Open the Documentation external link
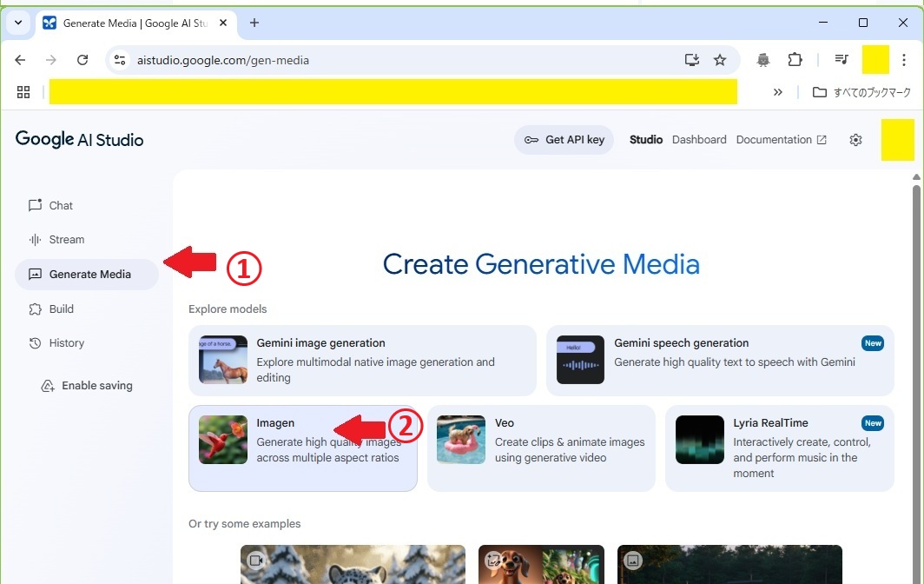 tap(782, 140)
